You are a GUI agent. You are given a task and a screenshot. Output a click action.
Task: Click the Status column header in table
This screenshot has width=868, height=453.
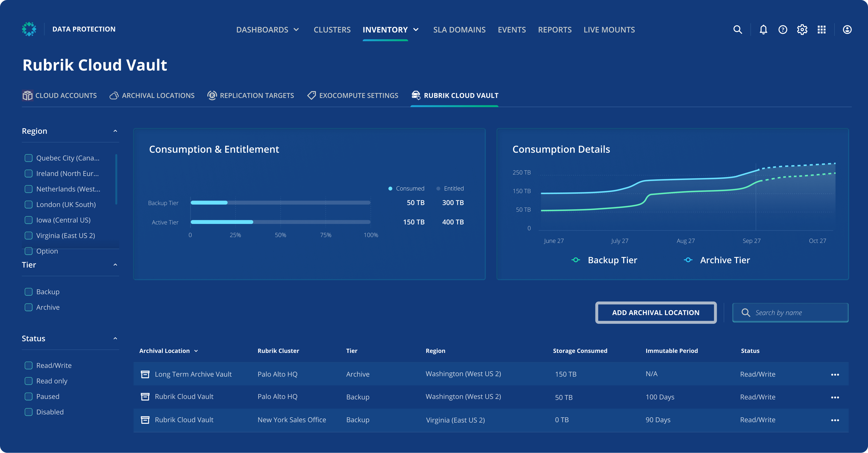[750, 351]
